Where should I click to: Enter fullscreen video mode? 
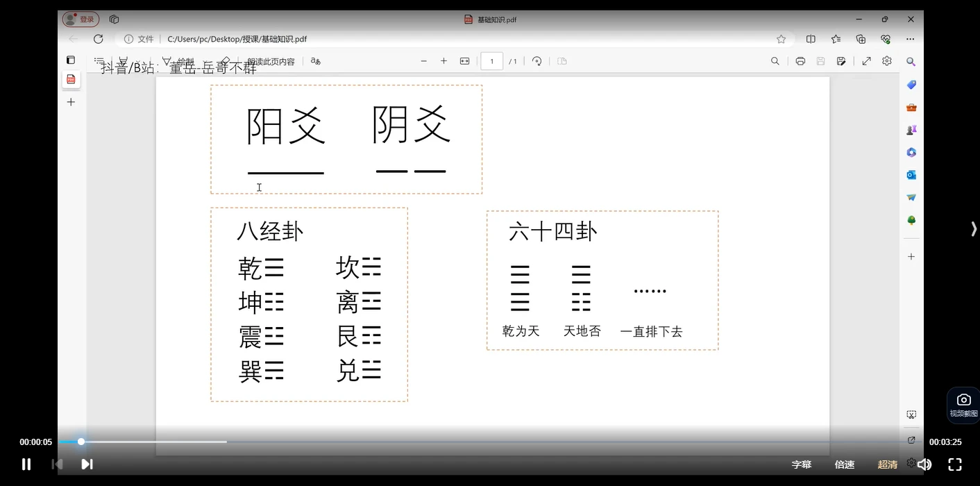(955, 464)
